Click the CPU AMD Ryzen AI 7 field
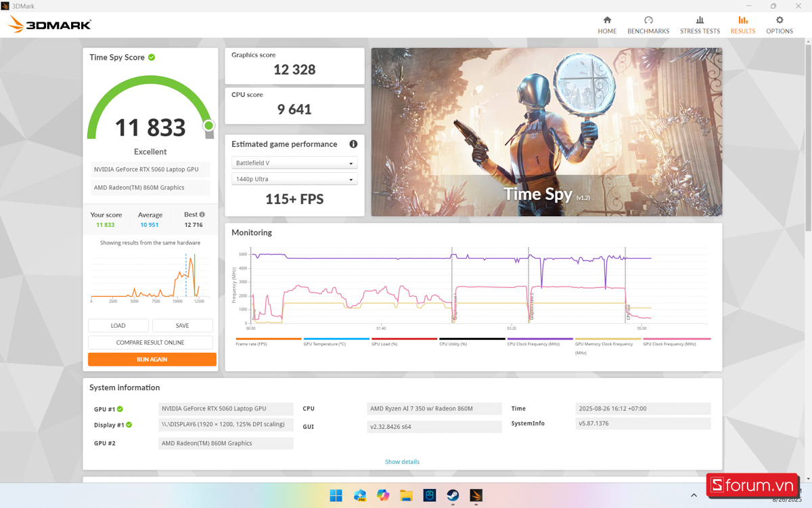This screenshot has width=812, height=508. (x=434, y=409)
